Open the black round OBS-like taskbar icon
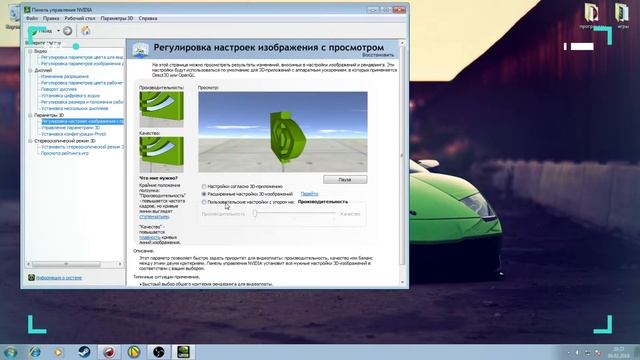The image size is (640, 360). pos(159,351)
